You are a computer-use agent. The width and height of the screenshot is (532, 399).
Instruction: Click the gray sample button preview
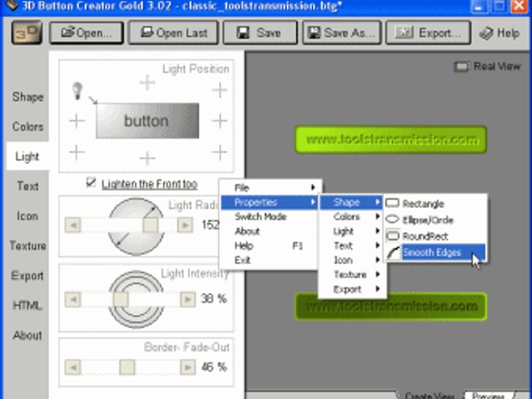tap(147, 121)
